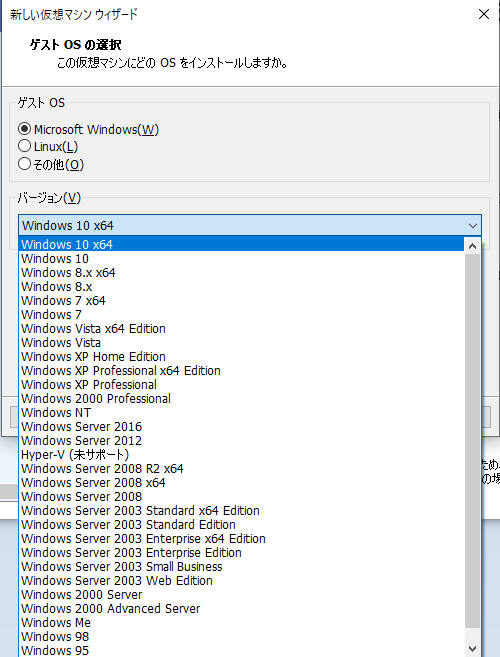Viewport: 500px width, 657px height.
Task: Choose Windows Server 2003 Standard Edition
Action: [242, 524]
